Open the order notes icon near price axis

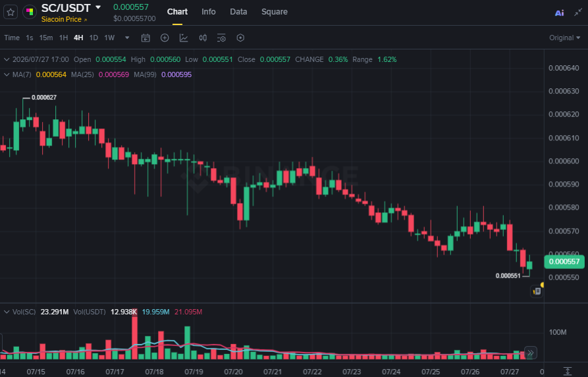click(537, 291)
